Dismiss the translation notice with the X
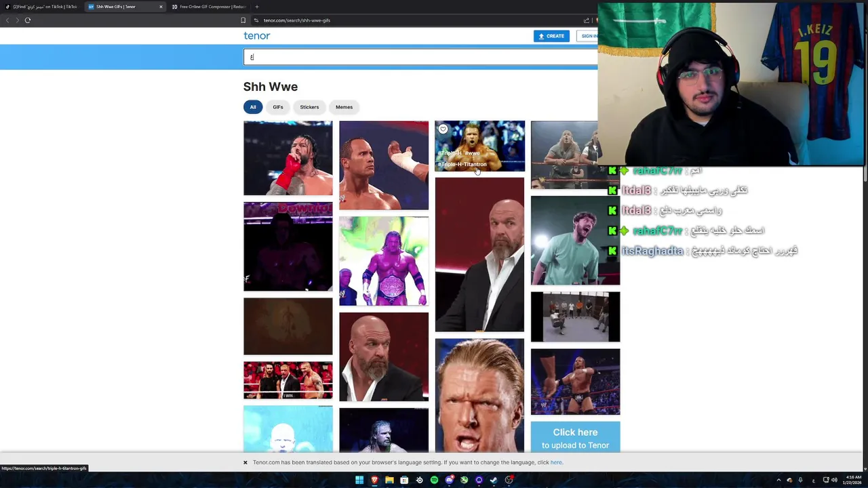The image size is (868, 488). 245,462
